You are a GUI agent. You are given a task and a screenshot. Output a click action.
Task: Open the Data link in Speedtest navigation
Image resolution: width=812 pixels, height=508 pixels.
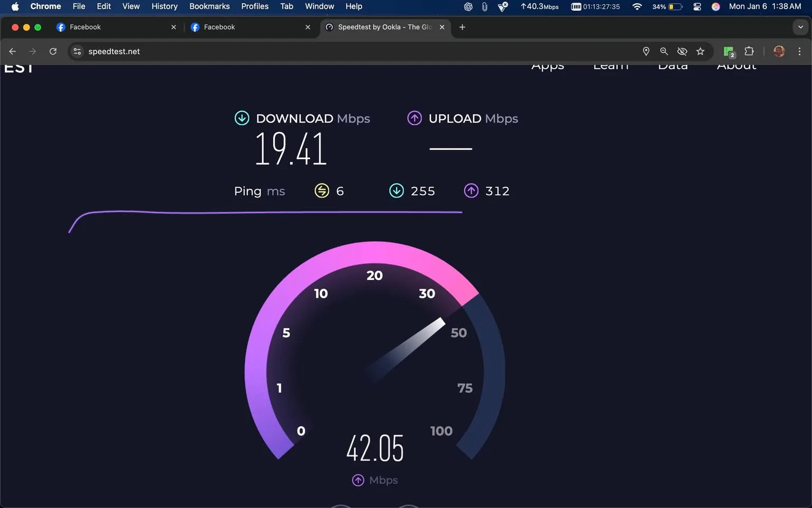point(672,65)
